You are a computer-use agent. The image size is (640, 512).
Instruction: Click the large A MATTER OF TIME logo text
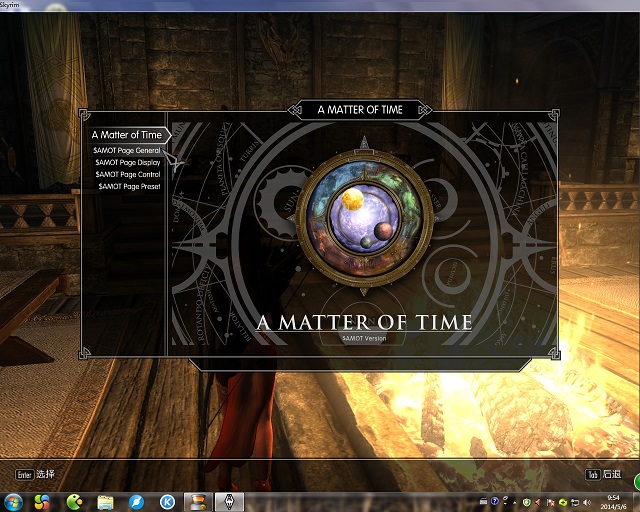pyautogui.click(x=364, y=323)
